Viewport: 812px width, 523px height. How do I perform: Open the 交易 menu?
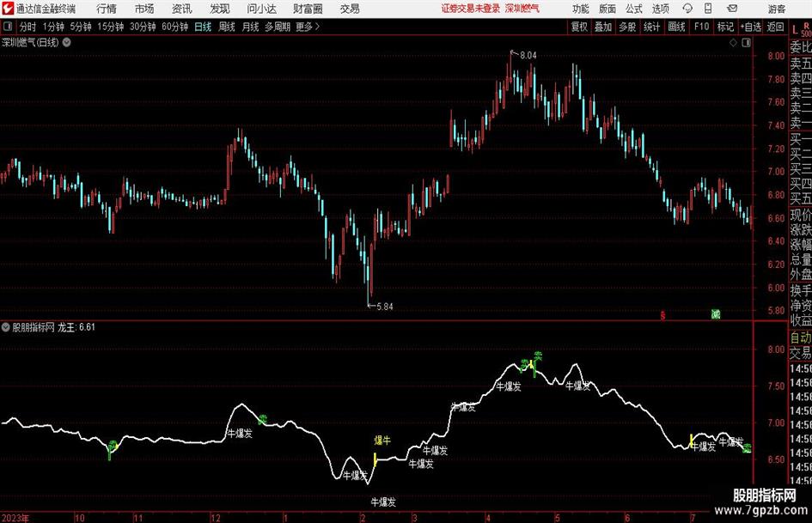(350, 9)
